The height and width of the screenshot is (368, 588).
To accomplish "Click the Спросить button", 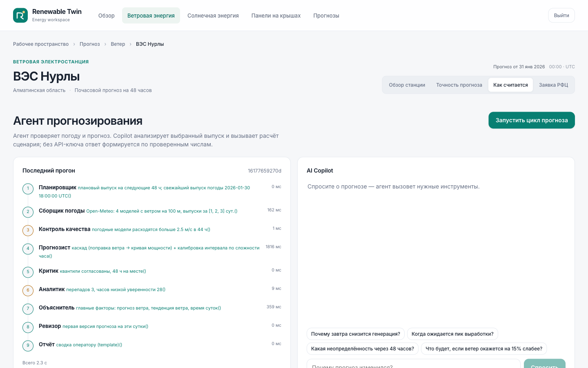I will [545, 364].
